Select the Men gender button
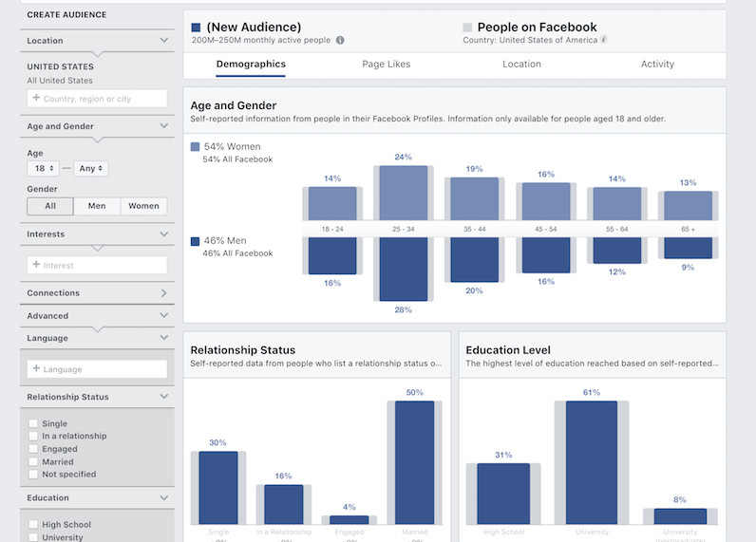The height and width of the screenshot is (542, 756). click(x=97, y=206)
